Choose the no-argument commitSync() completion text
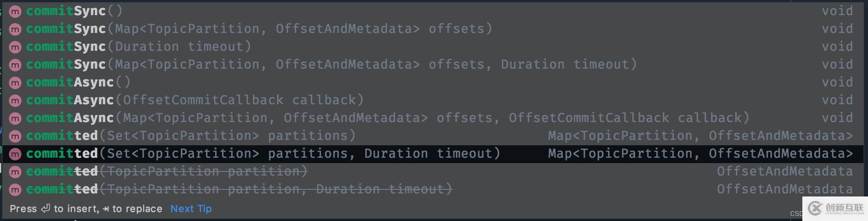Viewport: 868px width, 221px height. click(74, 11)
